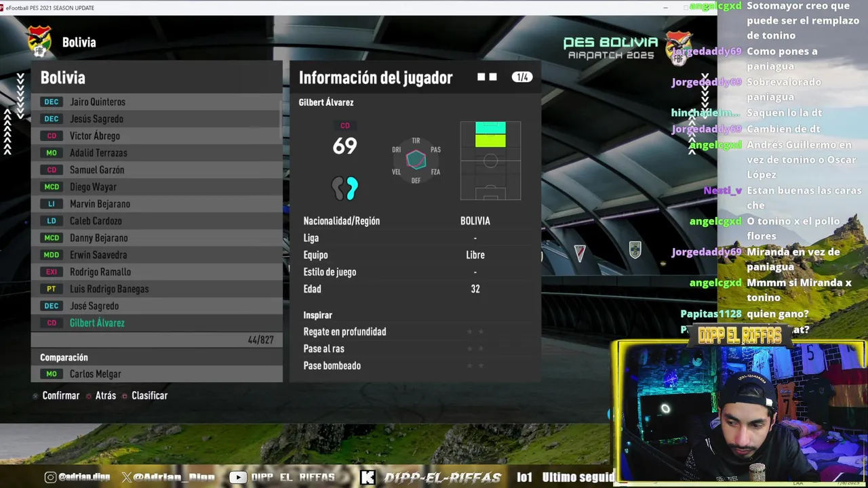Select Danny Bejarano row
Image resolution: width=868 pixels, height=488 pixels.
(155, 237)
